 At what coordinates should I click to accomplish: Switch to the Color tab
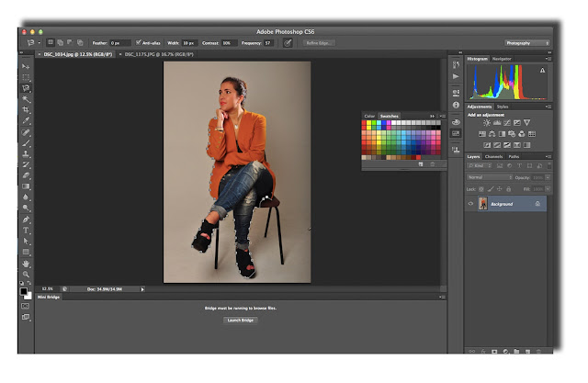(369, 116)
